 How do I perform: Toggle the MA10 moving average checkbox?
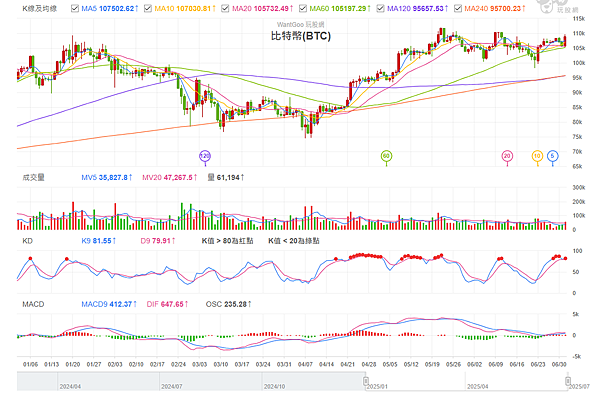148,8
